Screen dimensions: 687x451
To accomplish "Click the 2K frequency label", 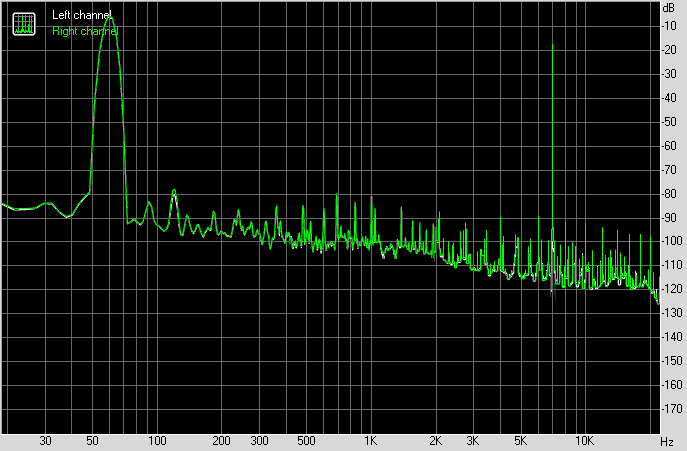I will click(x=435, y=441).
